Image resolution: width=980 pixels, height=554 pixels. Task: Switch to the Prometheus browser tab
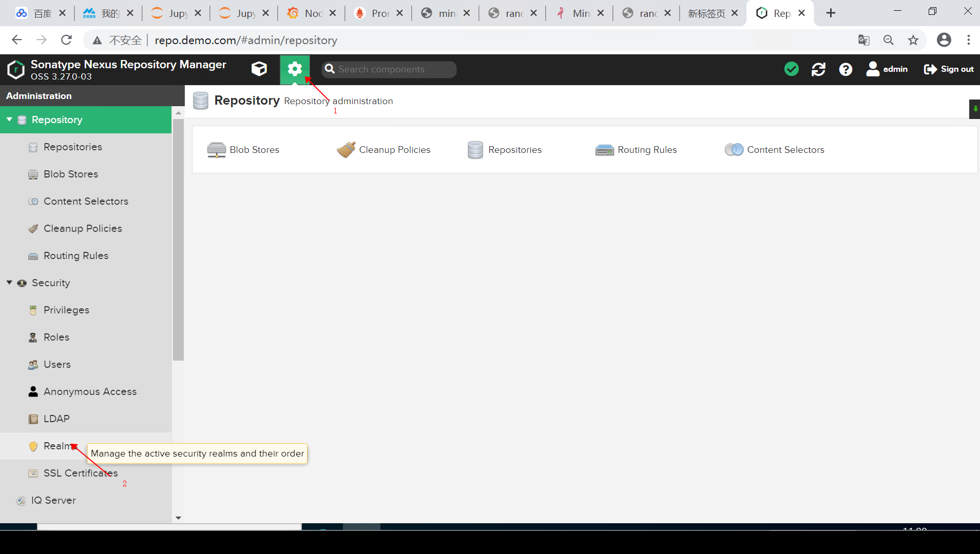pos(376,13)
